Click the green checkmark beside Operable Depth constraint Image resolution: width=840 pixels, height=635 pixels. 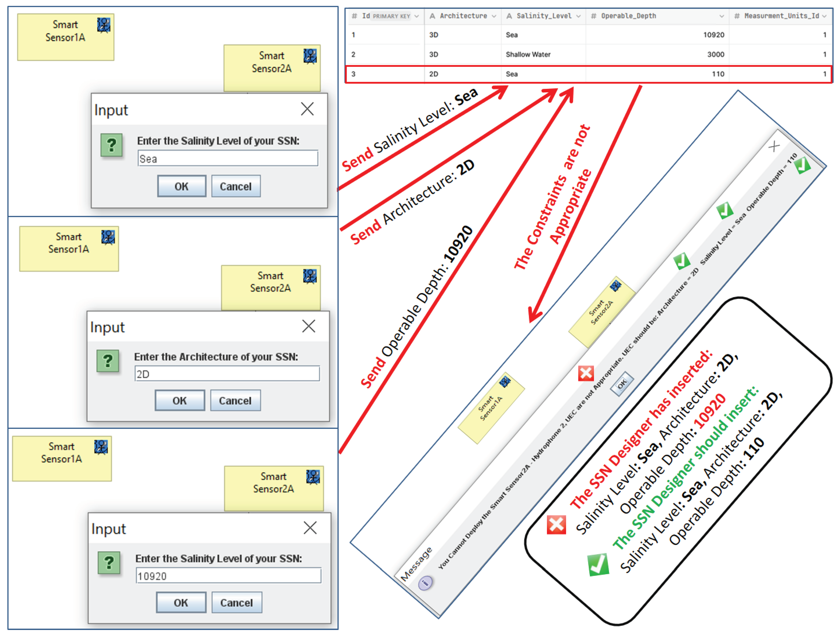(802, 165)
